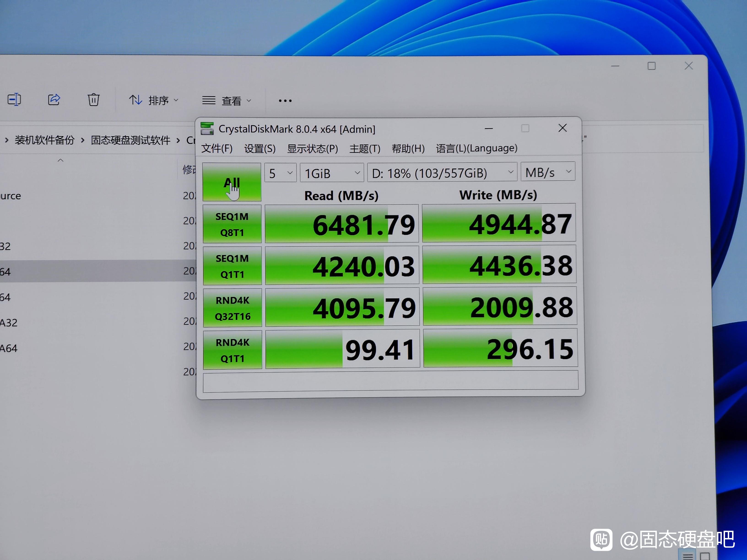The width and height of the screenshot is (747, 560).
Task: Click the empty comment field below results
Action: 390,382
